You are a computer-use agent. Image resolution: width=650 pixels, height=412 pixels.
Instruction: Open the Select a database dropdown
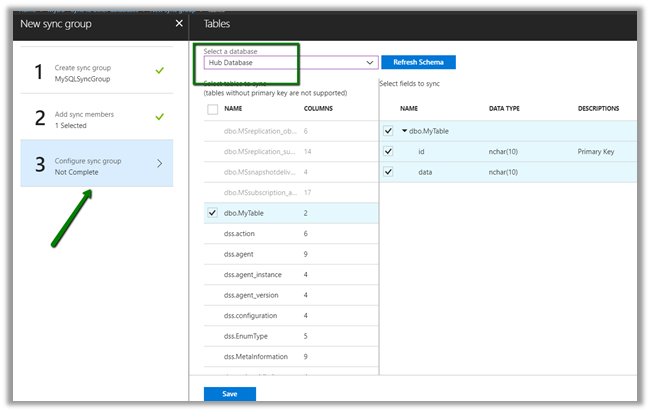[289, 62]
